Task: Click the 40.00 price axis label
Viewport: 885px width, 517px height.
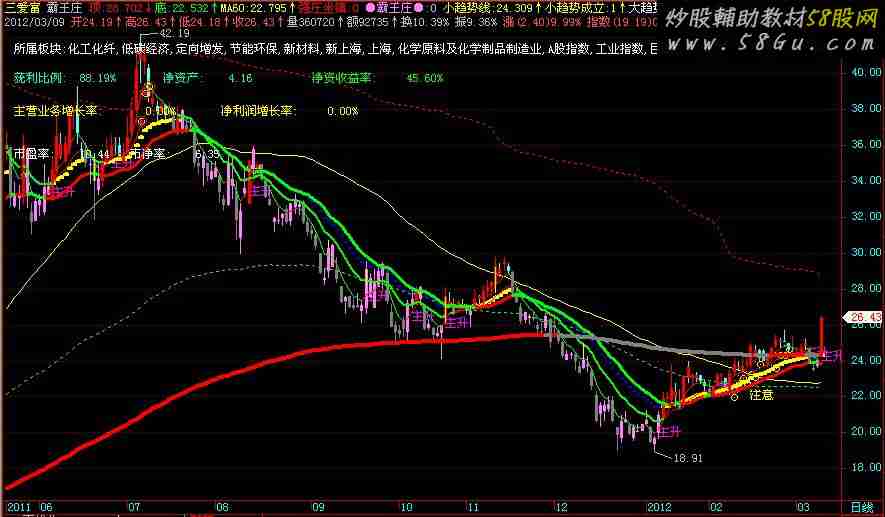Action: click(865, 72)
